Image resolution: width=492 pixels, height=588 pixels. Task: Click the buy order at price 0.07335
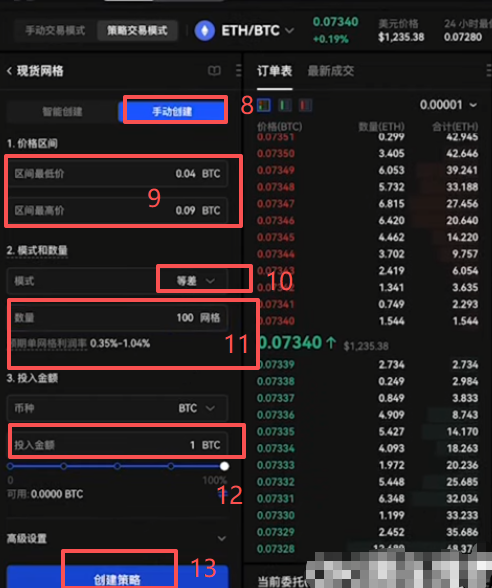pos(368,432)
